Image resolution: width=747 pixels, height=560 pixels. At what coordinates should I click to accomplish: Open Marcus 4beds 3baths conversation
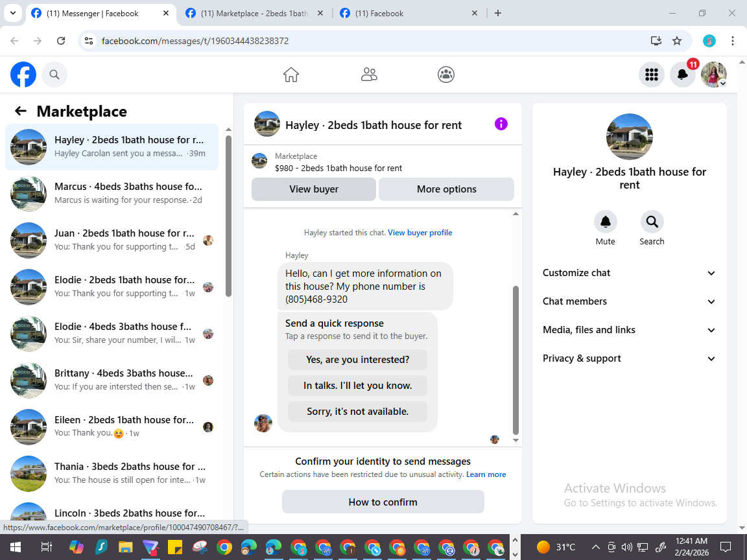[112, 193]
